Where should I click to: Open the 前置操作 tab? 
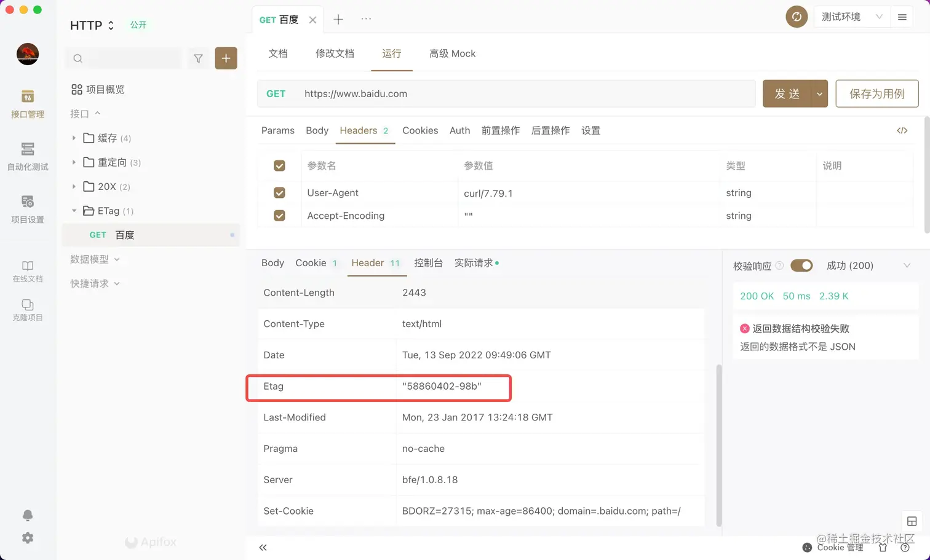click(x=500, y=130)
